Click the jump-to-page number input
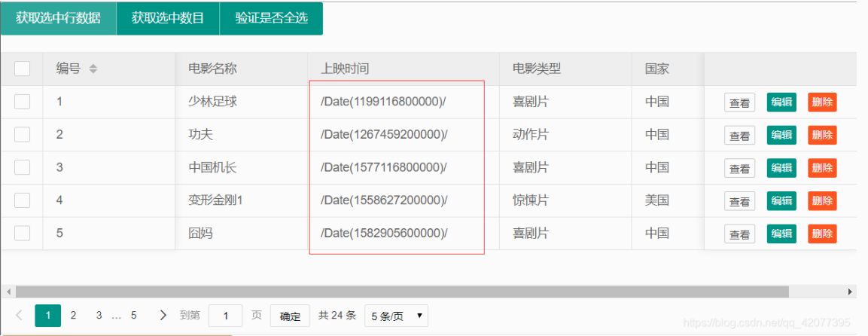Image resolution: width=868 pixels, height=336 pixels. click(x=225, y=316)
